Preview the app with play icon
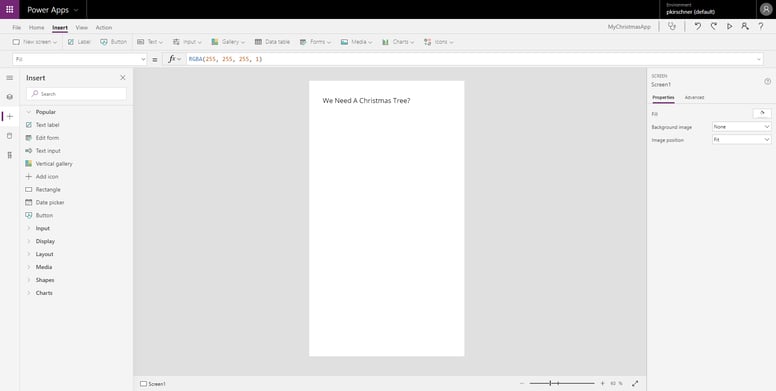This screenshot has height=391, width=776. [729, 27]
